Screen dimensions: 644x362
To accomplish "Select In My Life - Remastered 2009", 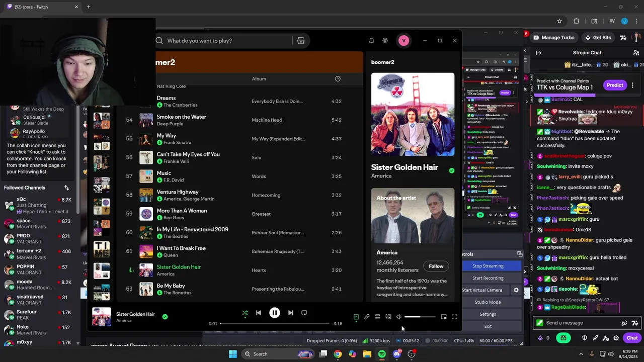I will 192,229.
